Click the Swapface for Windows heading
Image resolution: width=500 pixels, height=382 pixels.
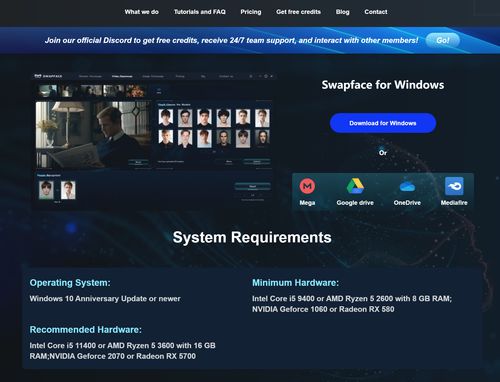click(383, 85)
